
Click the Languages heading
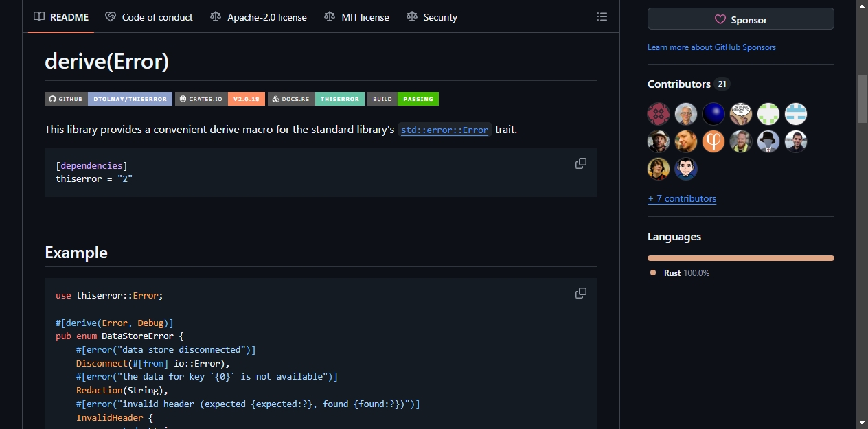(674, 236)
